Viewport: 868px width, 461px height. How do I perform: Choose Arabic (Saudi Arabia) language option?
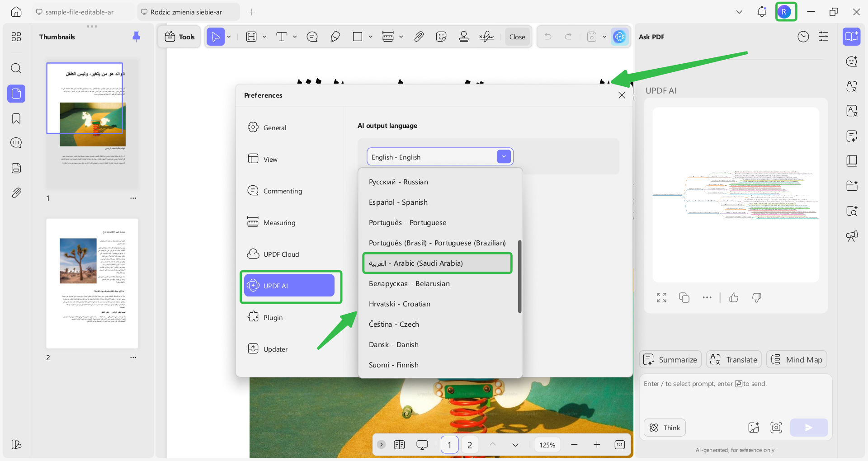tap(437, 263)
